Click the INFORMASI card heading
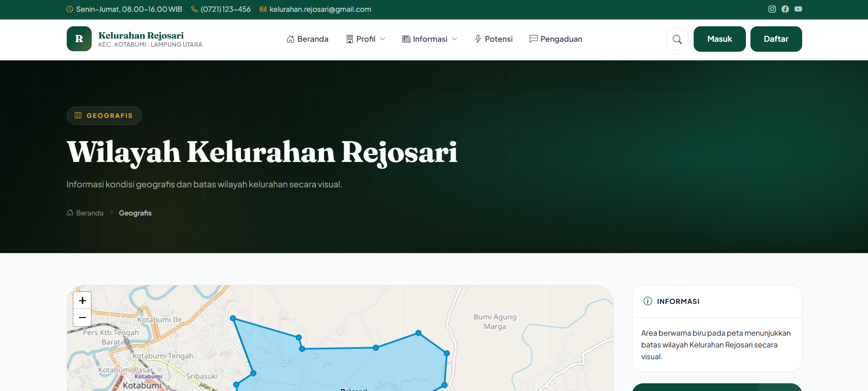Image resolution: width=868 pixels, height=391 pixels. (678, 301)
